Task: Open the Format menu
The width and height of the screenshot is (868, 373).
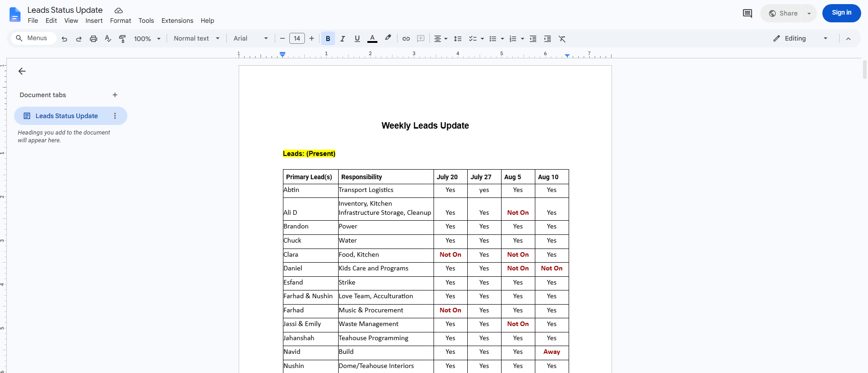Action: point(120,21)
